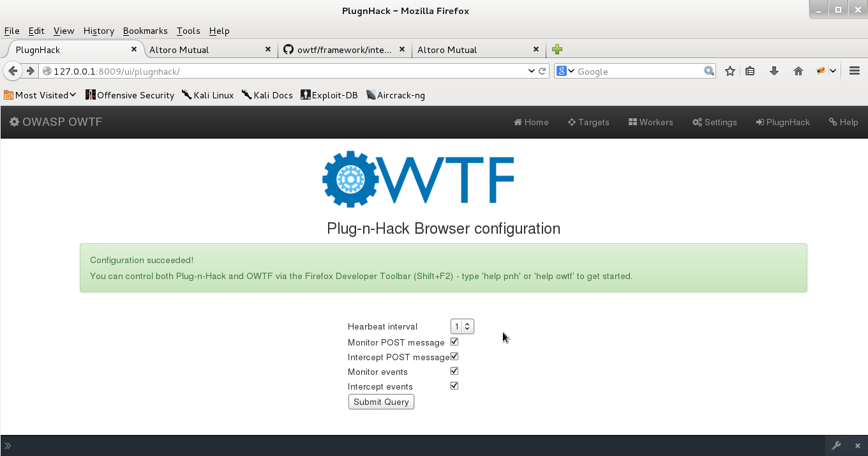Open the Downloads arrow icon
This screenshot has width=868, height=456.
click(774, 71)
